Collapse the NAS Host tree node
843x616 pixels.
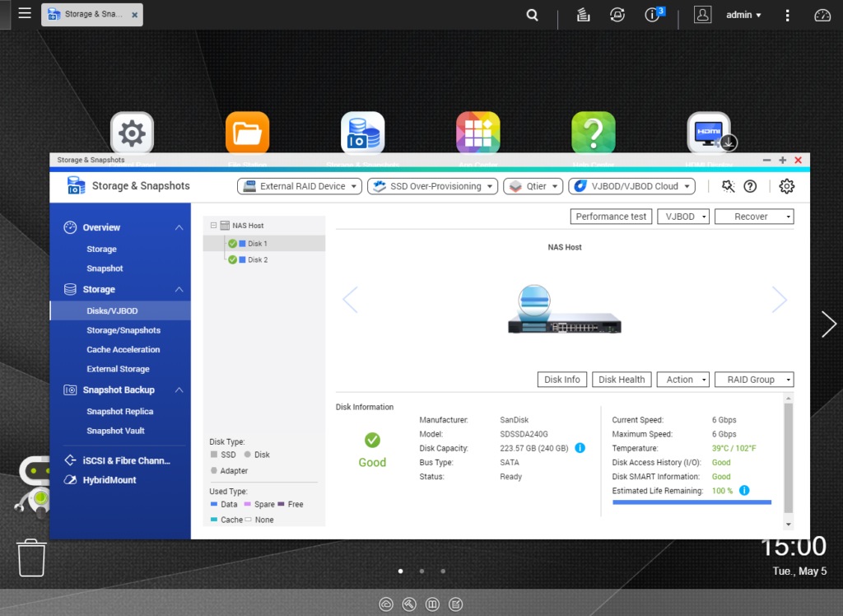coord(213,226)
